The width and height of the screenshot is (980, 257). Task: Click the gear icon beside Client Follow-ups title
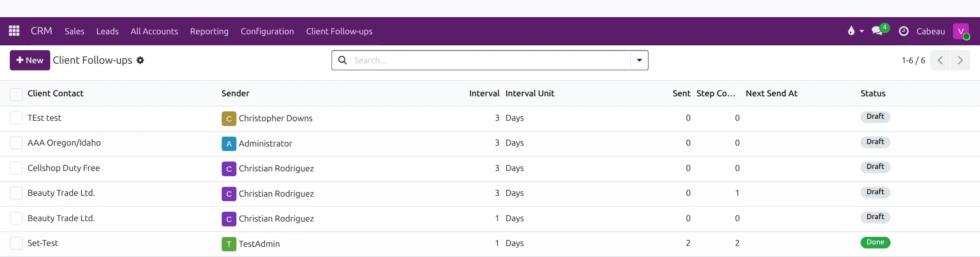140,60
